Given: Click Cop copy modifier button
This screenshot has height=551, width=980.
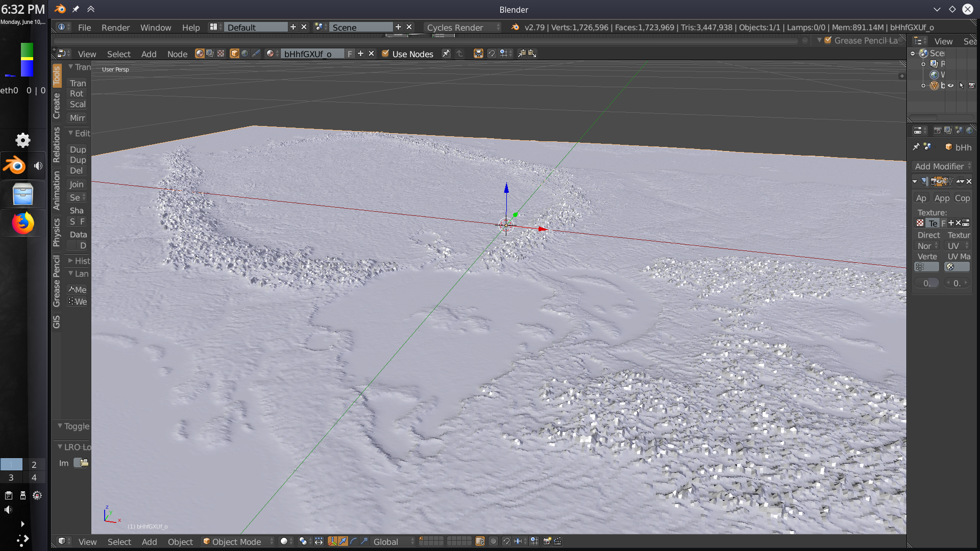Looking at the screenshot, I should [x=962, y=198].
